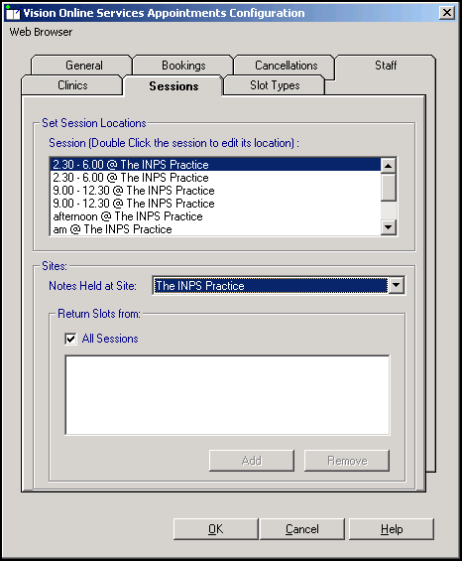Click inside the empty Return Slots list box
The height and width of the screenshot is (561, 462).
coord(227,395)
